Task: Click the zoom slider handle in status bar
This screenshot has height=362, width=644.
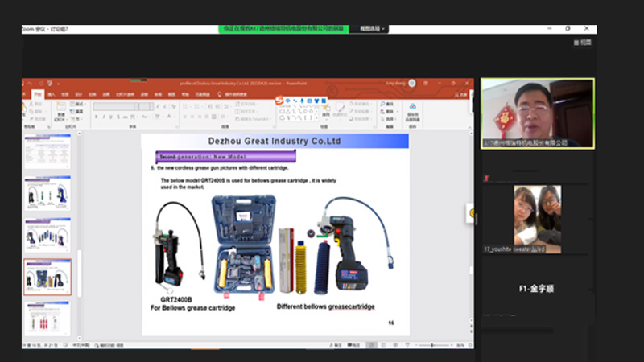Action: click(x=432, y=345)
